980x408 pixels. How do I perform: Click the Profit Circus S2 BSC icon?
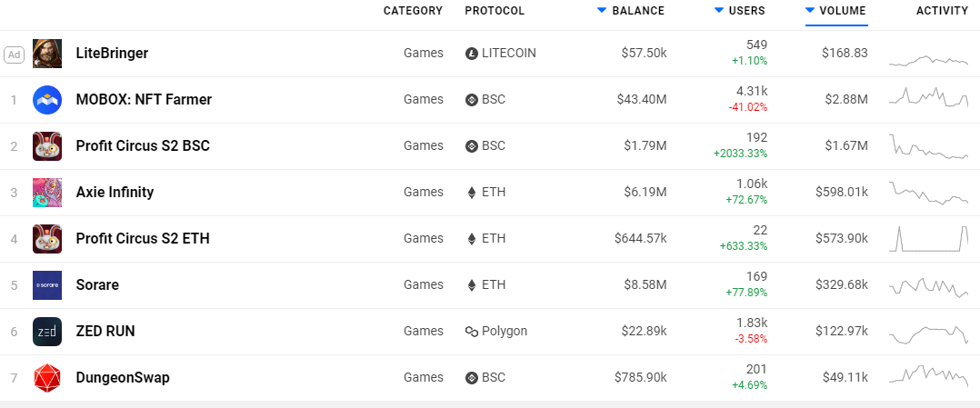point(47,146)
